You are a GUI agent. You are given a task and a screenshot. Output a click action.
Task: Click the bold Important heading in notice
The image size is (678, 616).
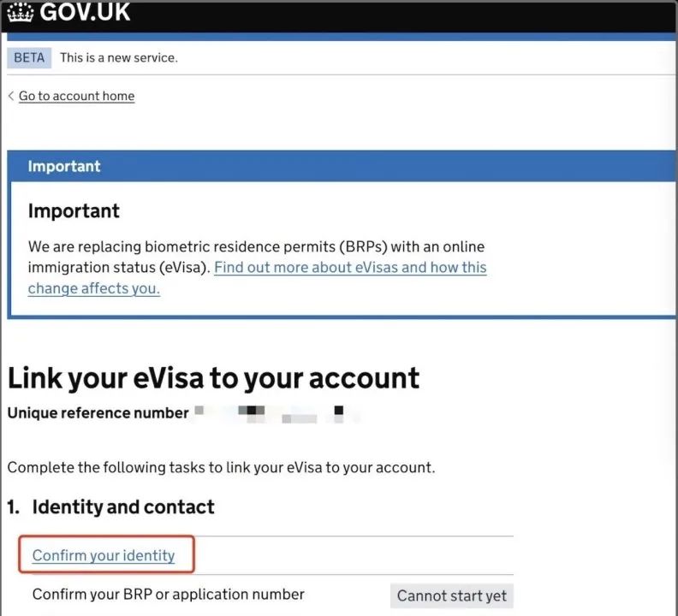tap(74, 211)
